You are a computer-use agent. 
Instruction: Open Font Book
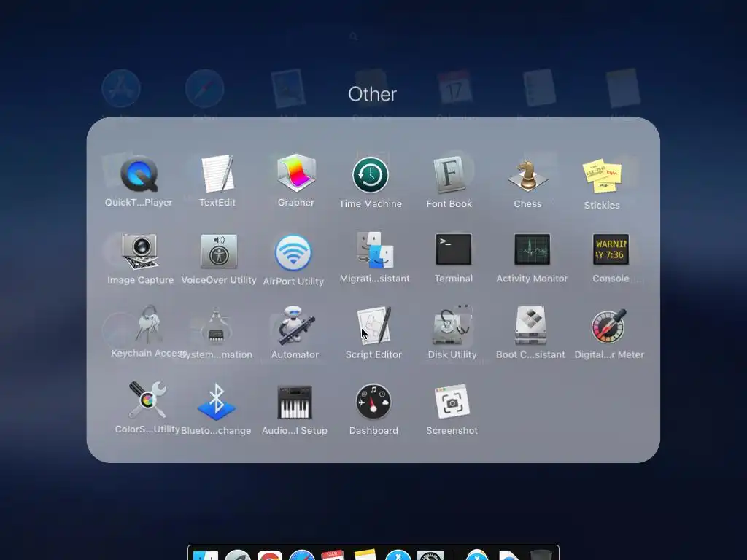click(x=449, y=174)
